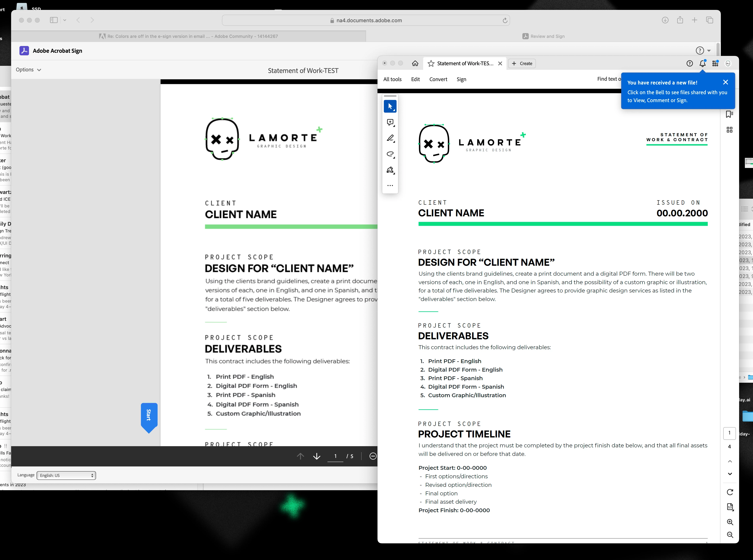Select the arrow selection tool in Acrobat

390,106
